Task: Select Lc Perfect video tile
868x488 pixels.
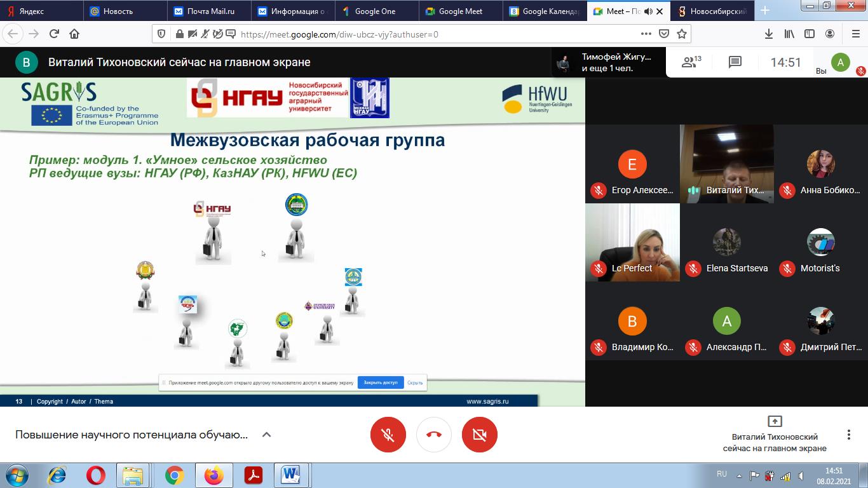Action: point(632,242)
